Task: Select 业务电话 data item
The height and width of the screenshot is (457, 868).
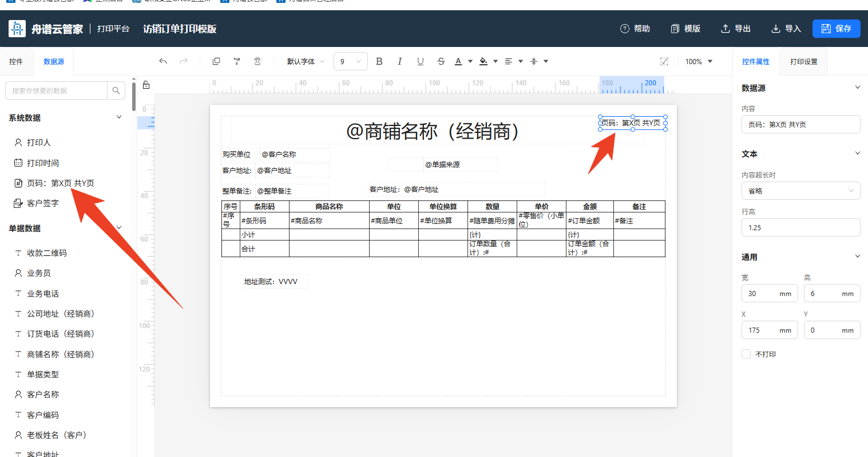Action: pos(37,294)
